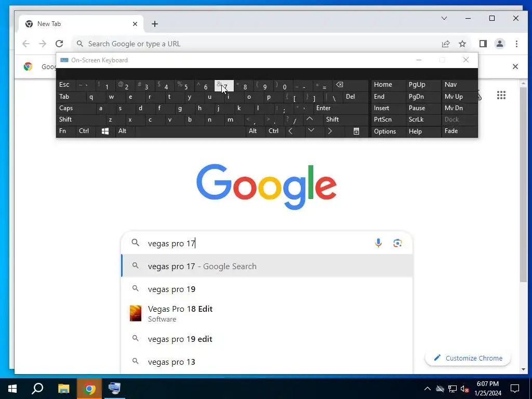Open On-Screen Keyboard taskbar item
The height and width of the screenshot is (399, 532).
pyautogui.click(x=114, y=389)
